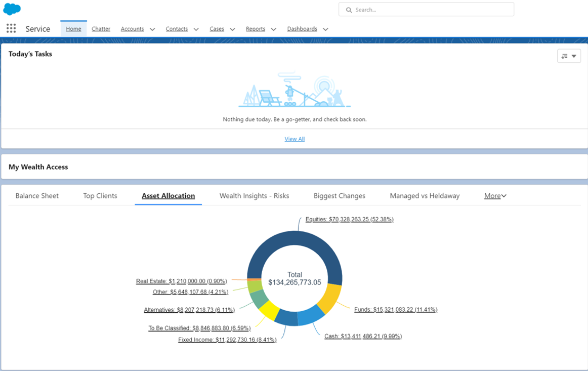The image size is (588, 371).
Task: Click the Alternatives chart label
Action: tap(189, 310)
